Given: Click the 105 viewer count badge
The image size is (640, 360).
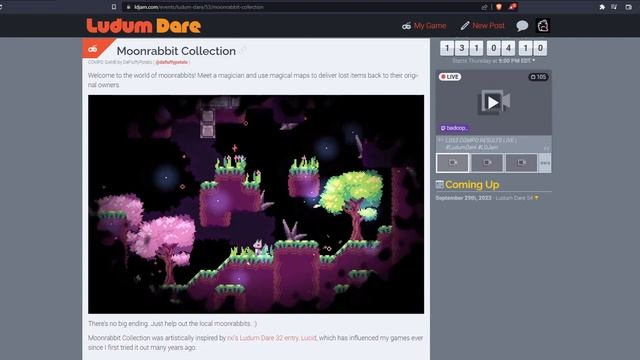Looking at the screenshot, I should click(x=538, y=77).
